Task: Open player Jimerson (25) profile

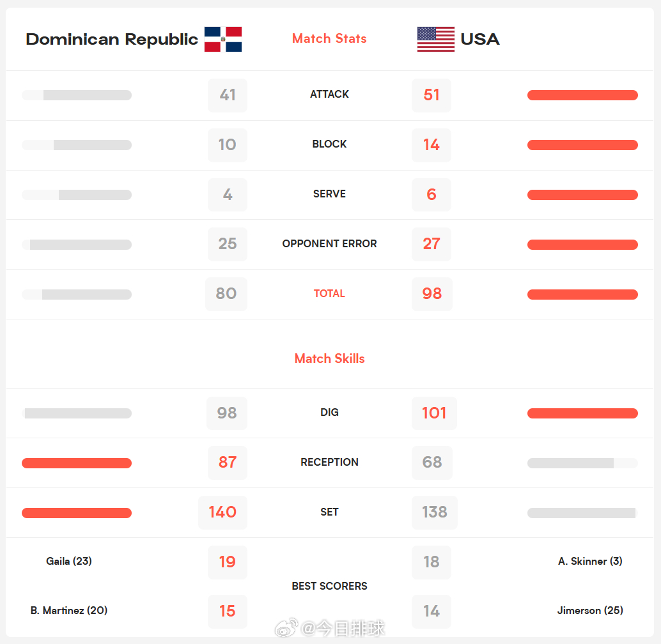Action: 590,610
